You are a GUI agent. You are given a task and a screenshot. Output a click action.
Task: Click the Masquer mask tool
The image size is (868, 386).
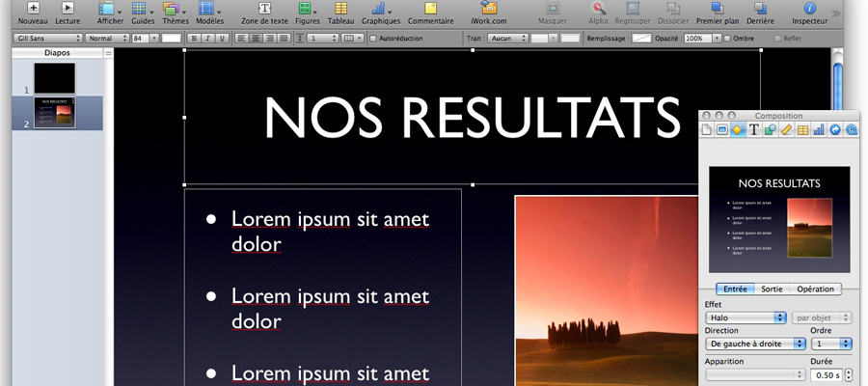553,14
